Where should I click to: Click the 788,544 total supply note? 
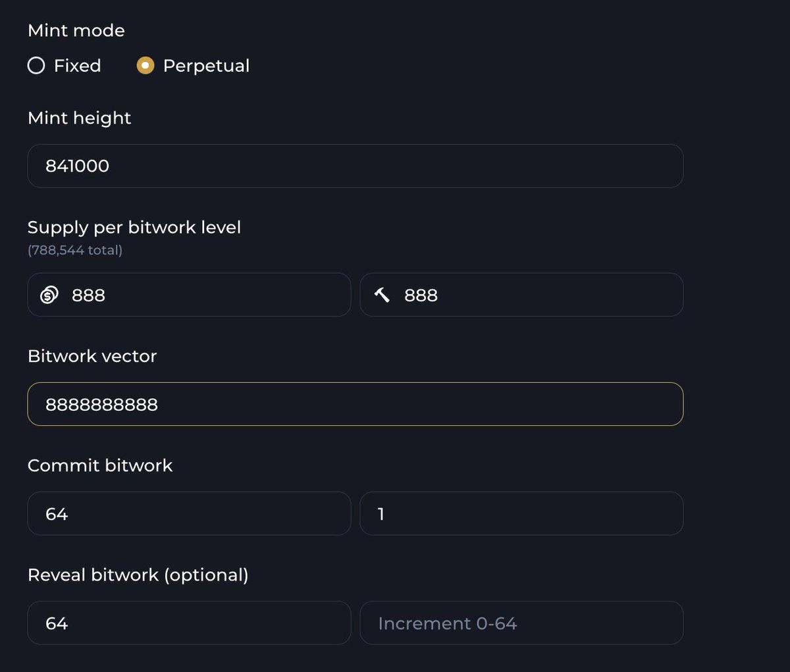tap(75, 250)
